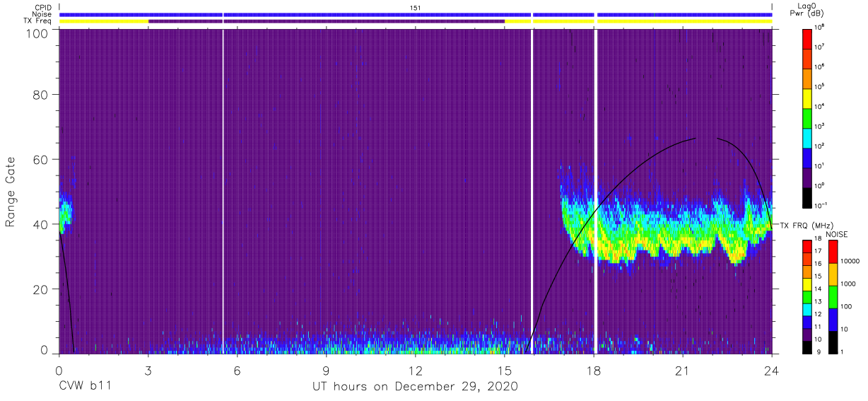Click the 6 tick label on UT hours axis
868x401 pixels.
[237, 371]
